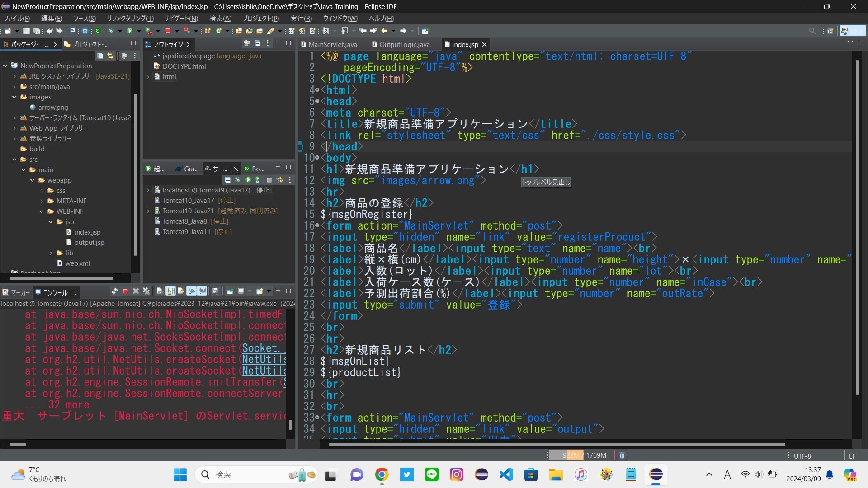Screen dimensions: 868x488
Task: Click the NetUtils.createSocket link in the stack trace
Action: pos(264,360)
